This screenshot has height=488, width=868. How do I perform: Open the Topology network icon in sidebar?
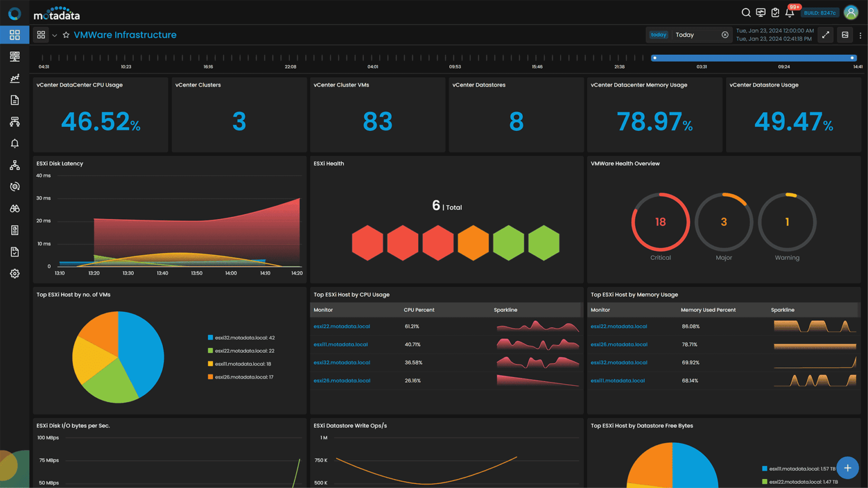(15, 165)
